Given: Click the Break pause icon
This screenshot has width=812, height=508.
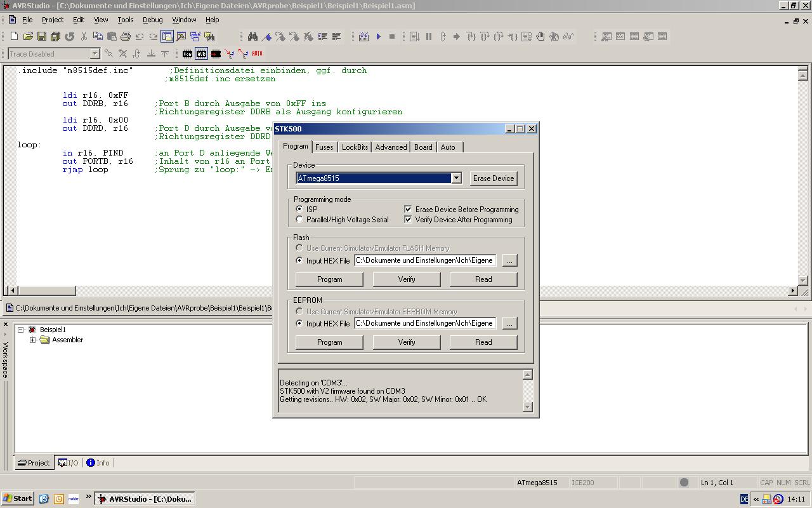Looking at the screenshot, I should (428, 36).
